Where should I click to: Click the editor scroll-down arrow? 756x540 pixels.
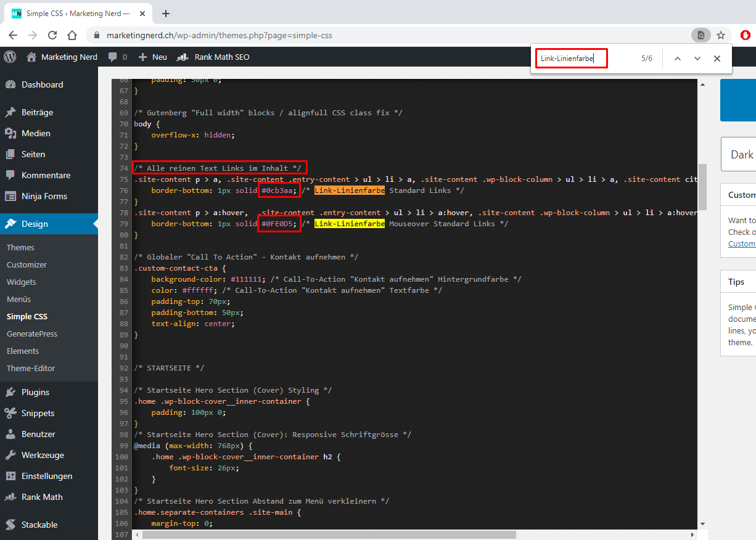click(x=702, y=524)
